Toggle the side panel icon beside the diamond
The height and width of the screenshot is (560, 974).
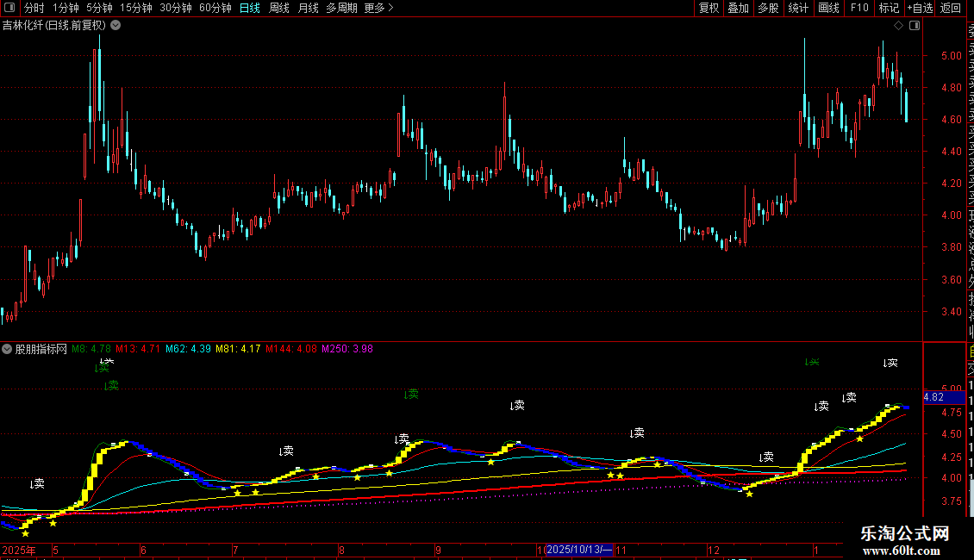tap(915, 26)
